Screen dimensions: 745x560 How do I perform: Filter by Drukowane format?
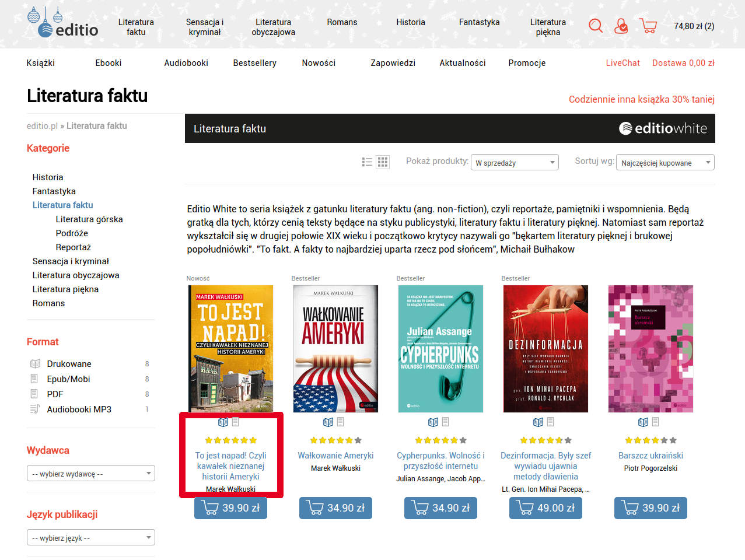[x=69, y=364]
